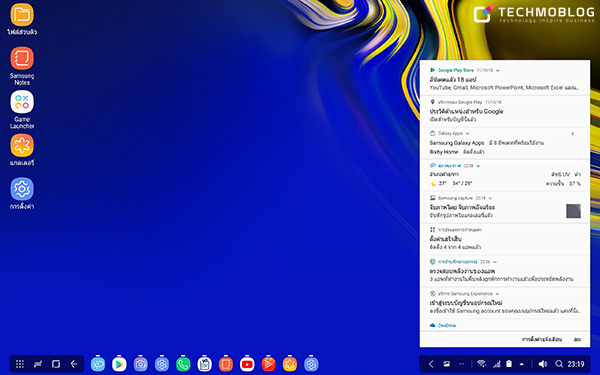Image resolution: width=600 pixels, height=375 pixels.
Task: Open the OneDrive notification
Action: (x=505, y=325)
